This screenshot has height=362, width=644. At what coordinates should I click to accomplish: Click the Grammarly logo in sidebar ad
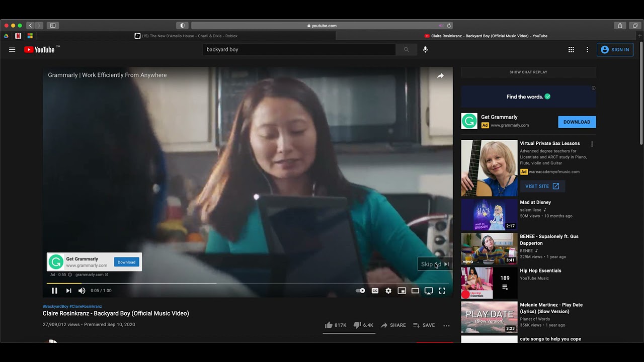pos(469,121)
